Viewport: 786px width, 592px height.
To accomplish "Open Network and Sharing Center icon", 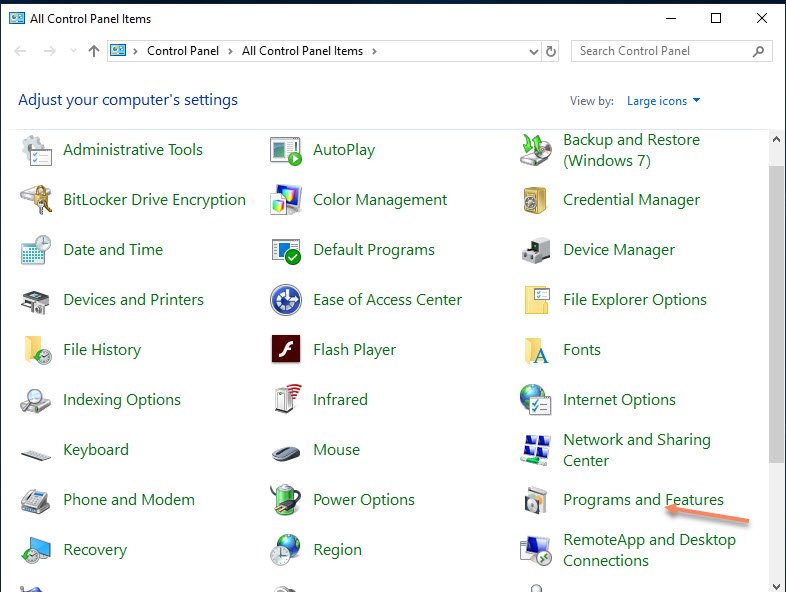I will pos(536,450).
